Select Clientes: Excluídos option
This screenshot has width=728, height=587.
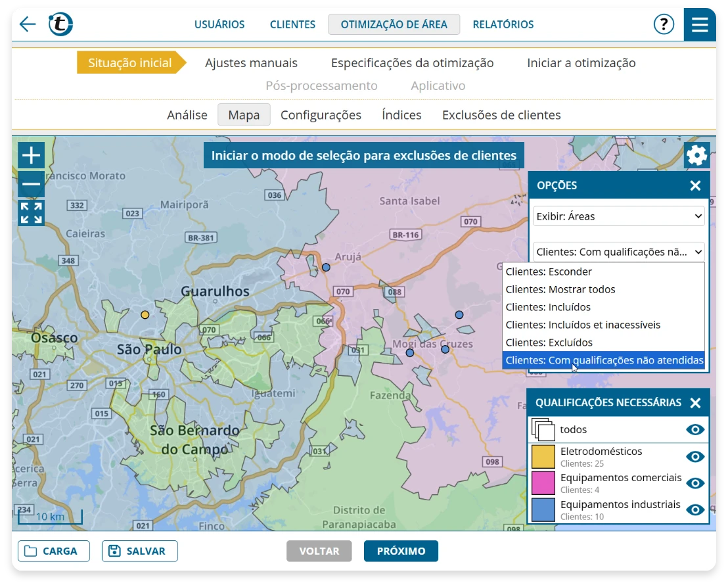(x=604, y=342)
